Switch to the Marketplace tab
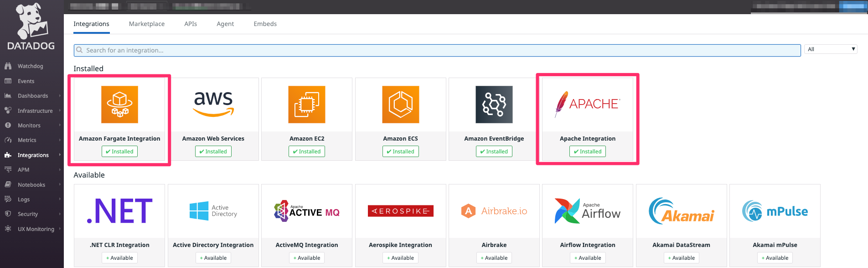 [147, 24]
